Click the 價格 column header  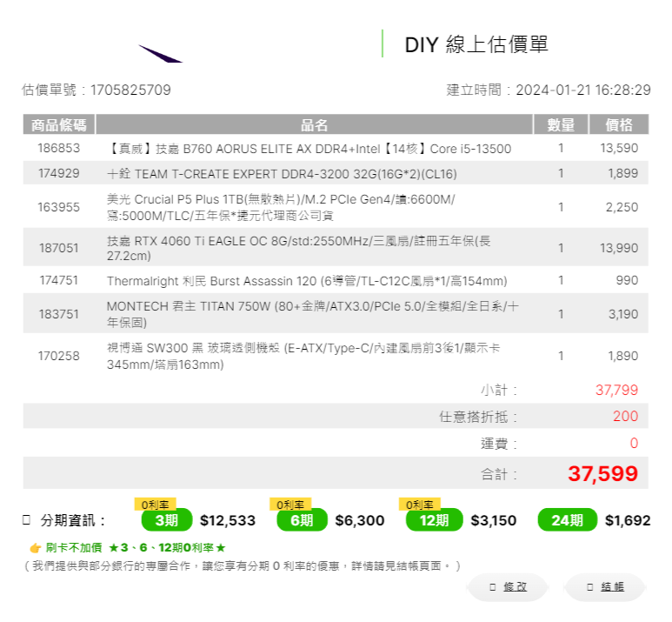[619, 124]
